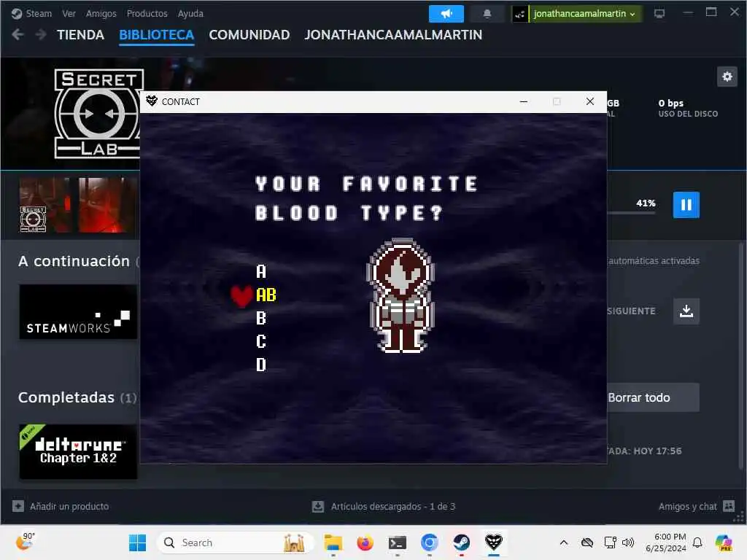Click the Steam Big Picture monitor icon
This screenshot has width=747, height=560.
pos(659,13)
